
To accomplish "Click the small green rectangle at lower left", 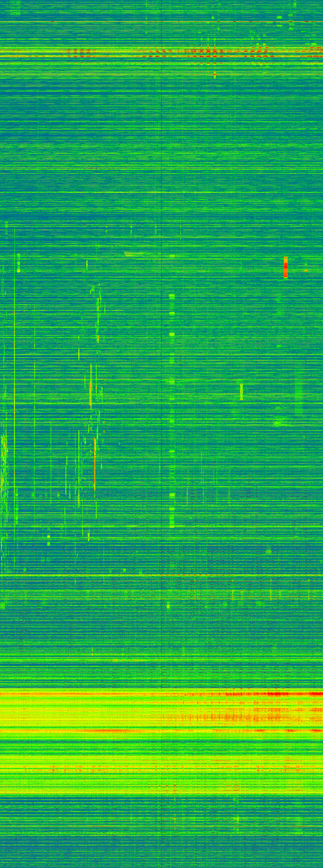I will coord(49,541).
